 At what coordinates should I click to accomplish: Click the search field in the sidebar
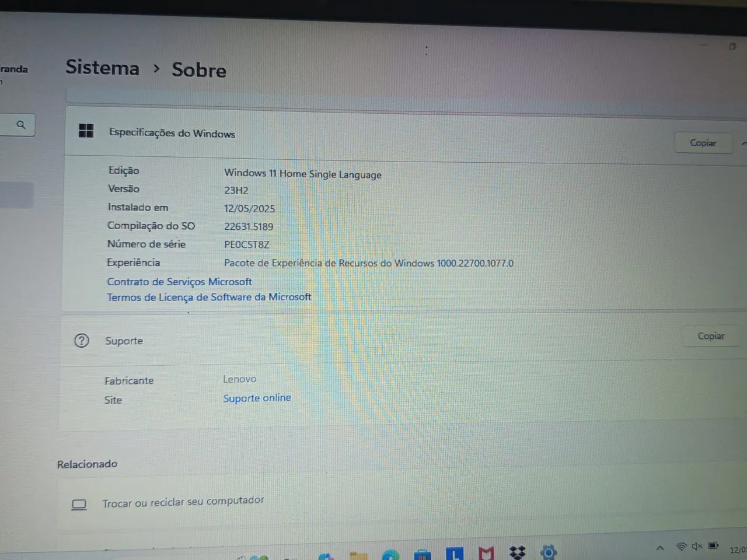pos(16,125)
